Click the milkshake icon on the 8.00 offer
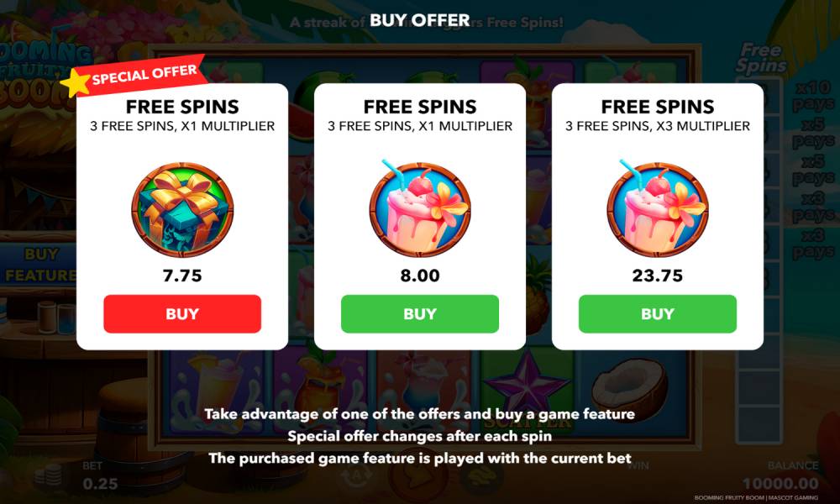Image resolution: width=840 pixels, height=504 pixels. [419, 207]
